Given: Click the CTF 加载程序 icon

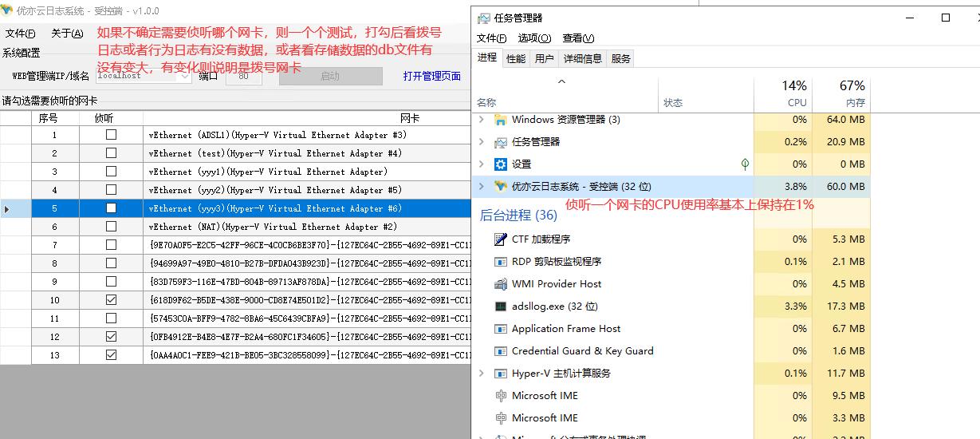Looking at the screenshot, I should [501, 239].
